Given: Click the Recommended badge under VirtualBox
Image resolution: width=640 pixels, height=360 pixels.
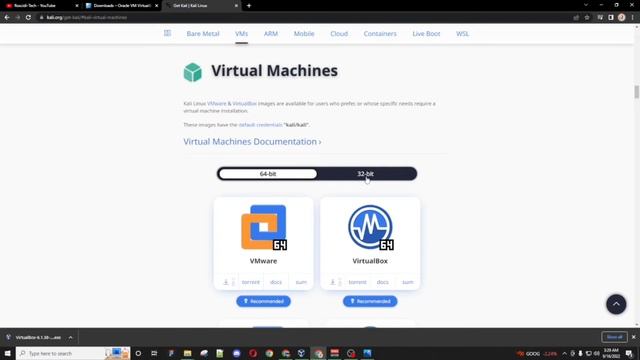Looking at the screenshot, I should 370,301.
